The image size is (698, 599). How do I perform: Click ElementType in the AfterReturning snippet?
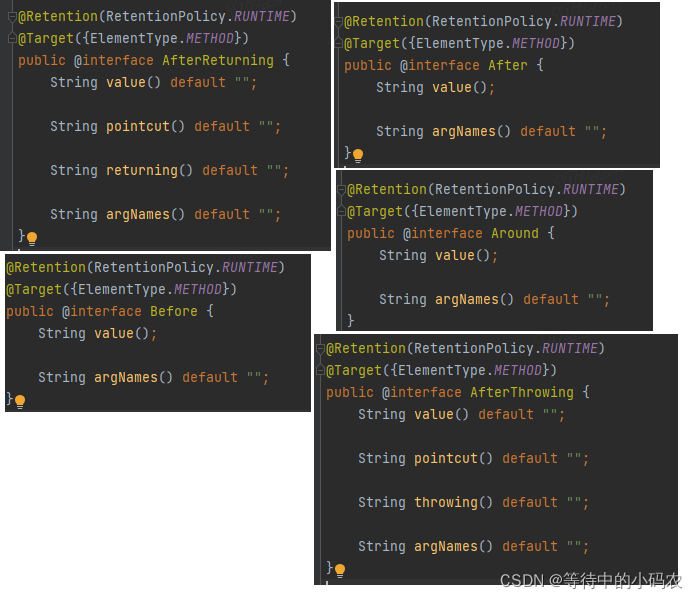click(134, 39)
